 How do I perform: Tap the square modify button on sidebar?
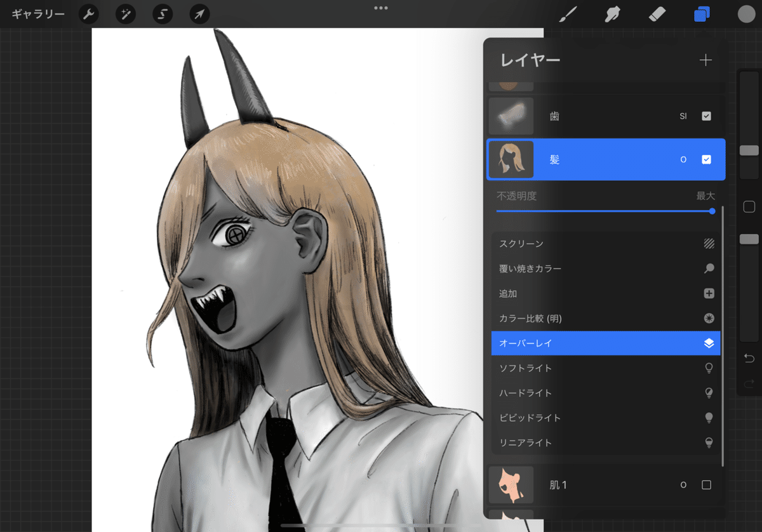coord(749,207)
